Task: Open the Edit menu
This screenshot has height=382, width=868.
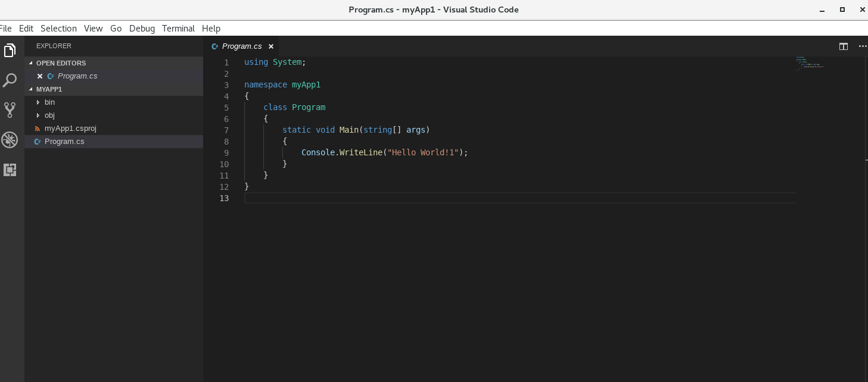Action: coord(26,28)
